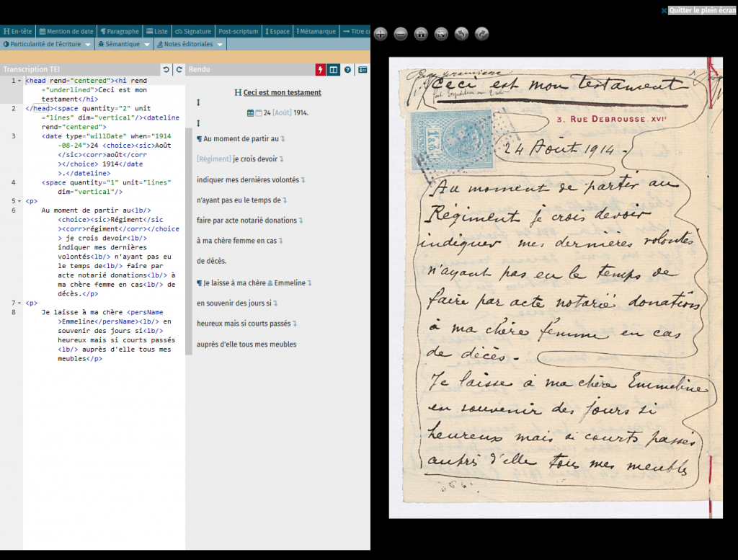The height and width of the screenshot is (560, 738).
Task: Click line-break arrow after 'des jours si'
Action: (x=276, y=303)
